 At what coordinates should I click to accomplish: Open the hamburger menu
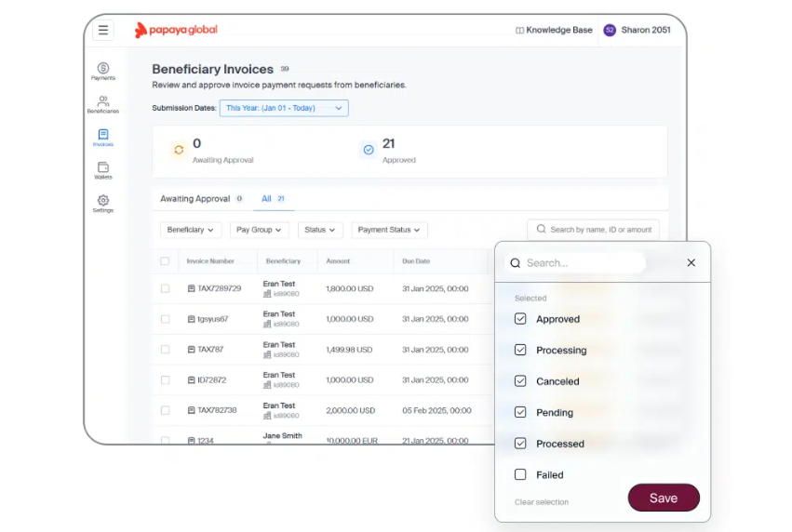103,31
